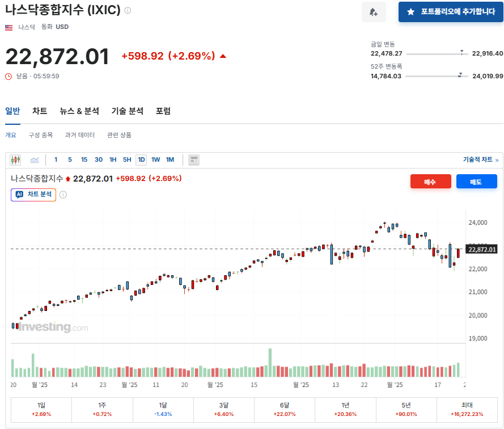Set chart interval to 1H
Viewport: 504px width, 429px height.
113,159
